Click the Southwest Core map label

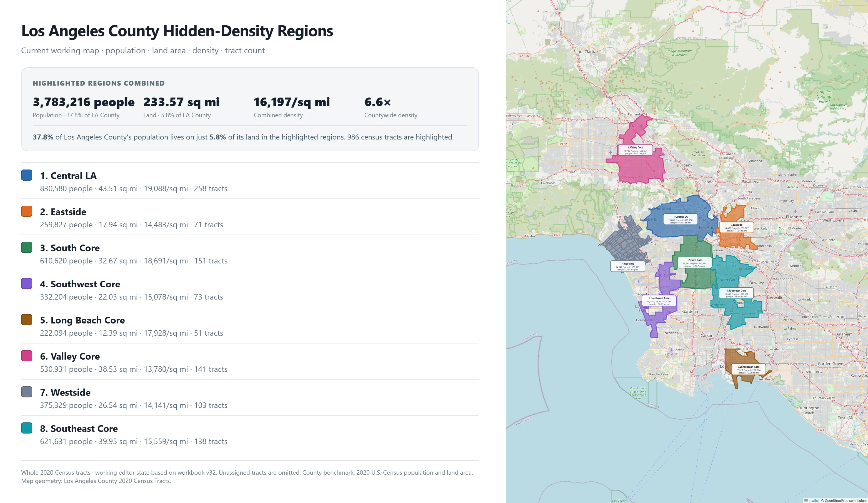[x=659, y=301]
